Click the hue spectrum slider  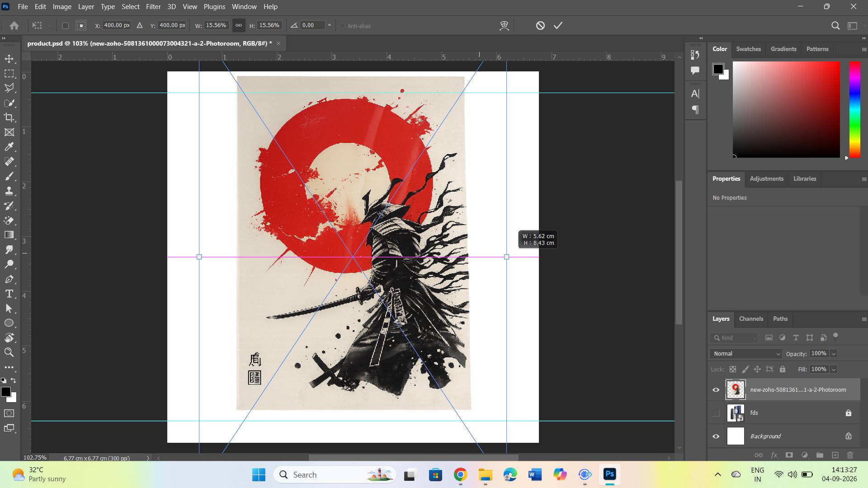pyautogui.click(x=854, y=110)
